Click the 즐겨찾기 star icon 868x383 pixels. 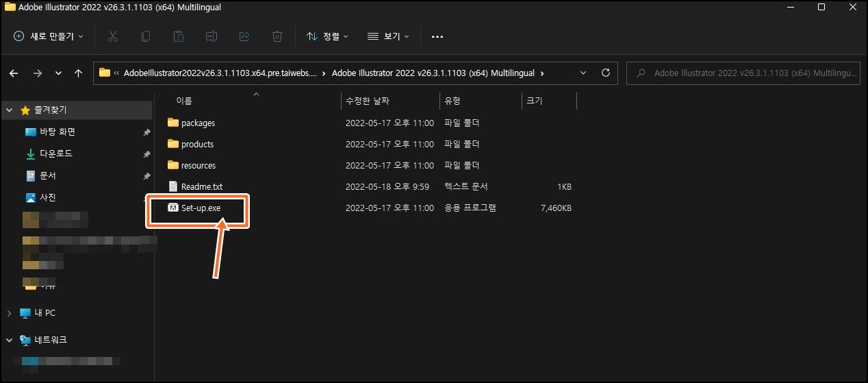(25, 110)
